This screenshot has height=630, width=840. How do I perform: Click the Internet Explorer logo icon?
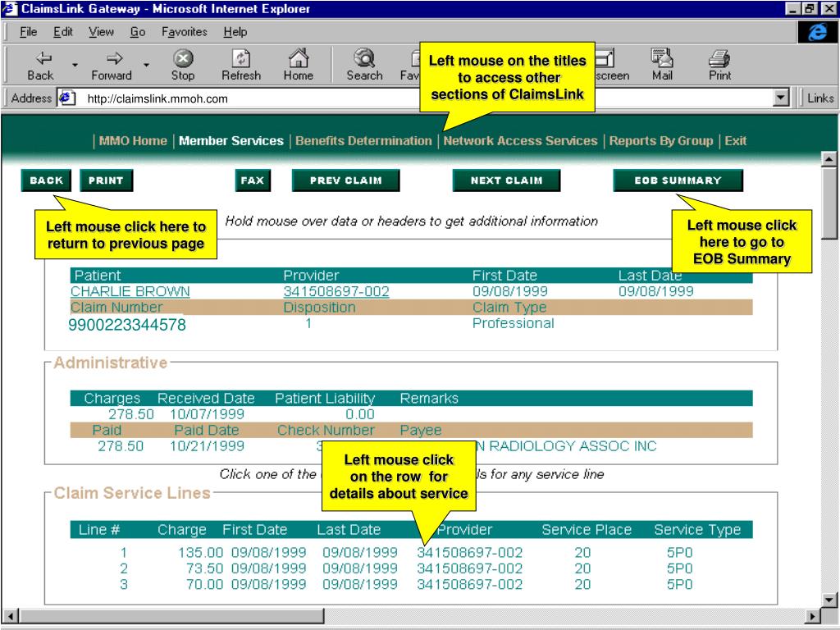point(817,32)
